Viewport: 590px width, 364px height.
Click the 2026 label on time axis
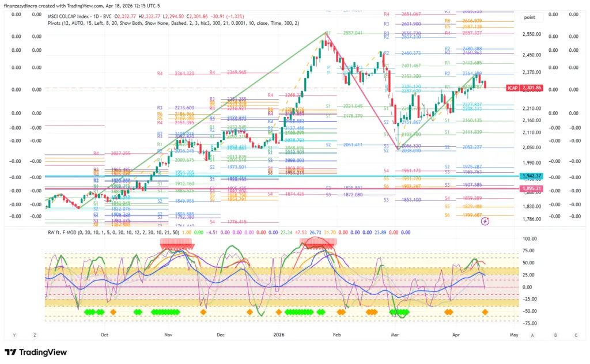[x=278, y=334]
